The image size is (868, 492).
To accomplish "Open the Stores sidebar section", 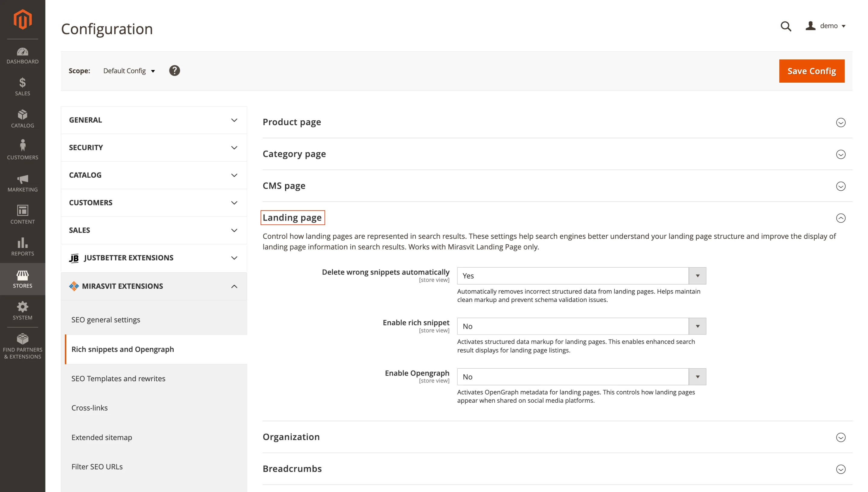I will pos(22,278).
